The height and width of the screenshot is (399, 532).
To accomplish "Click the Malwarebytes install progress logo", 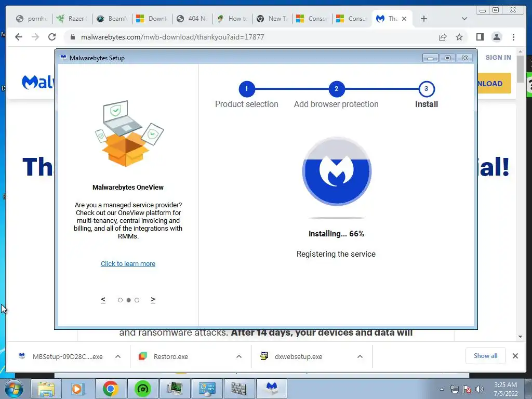I will point(337,171).
